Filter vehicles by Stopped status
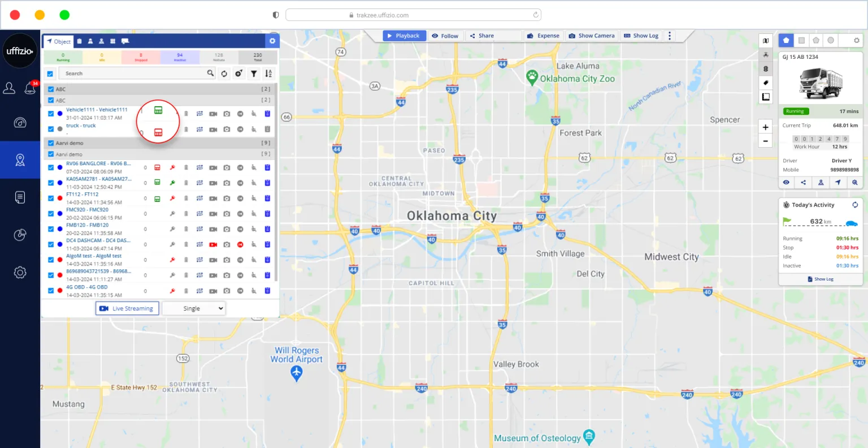Image resolution: width=868 pixels, height=448 pixels. (x=141, y=57)
